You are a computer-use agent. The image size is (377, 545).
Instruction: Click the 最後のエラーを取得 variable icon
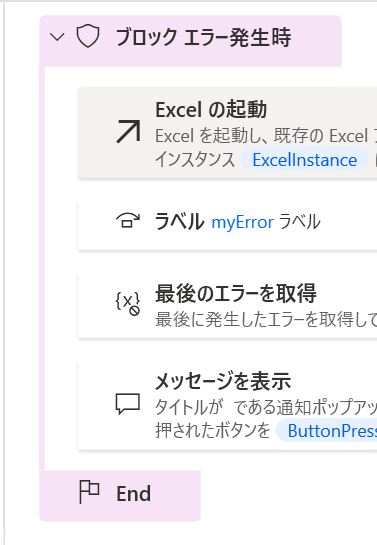pos(128,303)
